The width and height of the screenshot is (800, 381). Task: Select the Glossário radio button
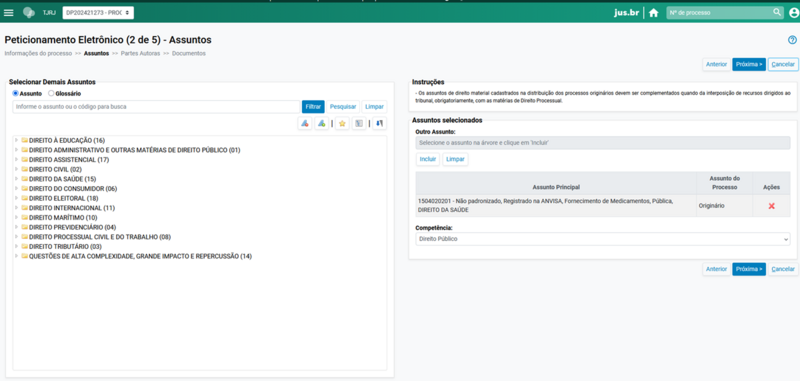pos(51,93)
